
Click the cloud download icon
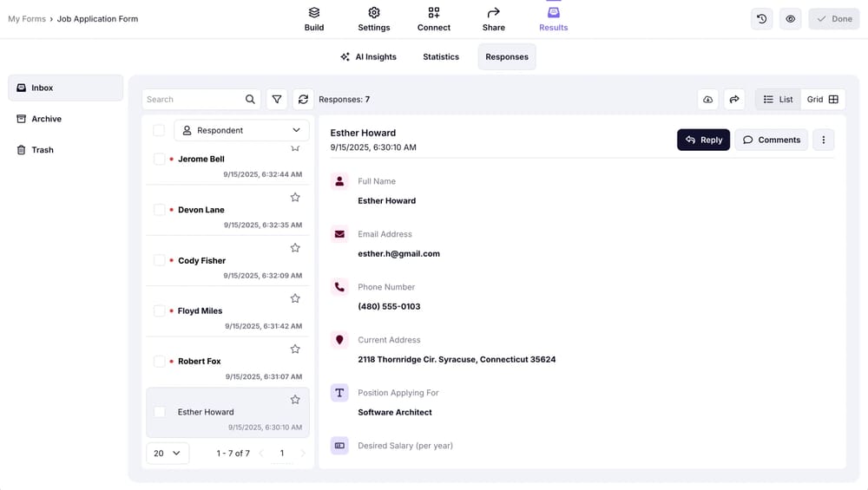[708, 100]
